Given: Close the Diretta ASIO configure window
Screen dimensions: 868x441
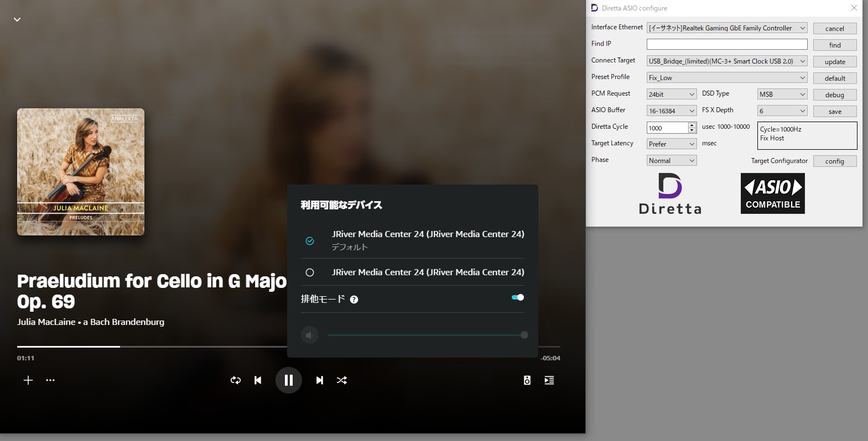Looking at the screenshot, I should pos(854,8).
